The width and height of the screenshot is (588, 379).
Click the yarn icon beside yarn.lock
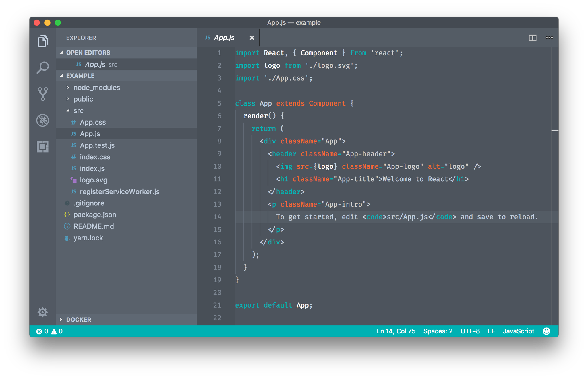pos(67,238)
